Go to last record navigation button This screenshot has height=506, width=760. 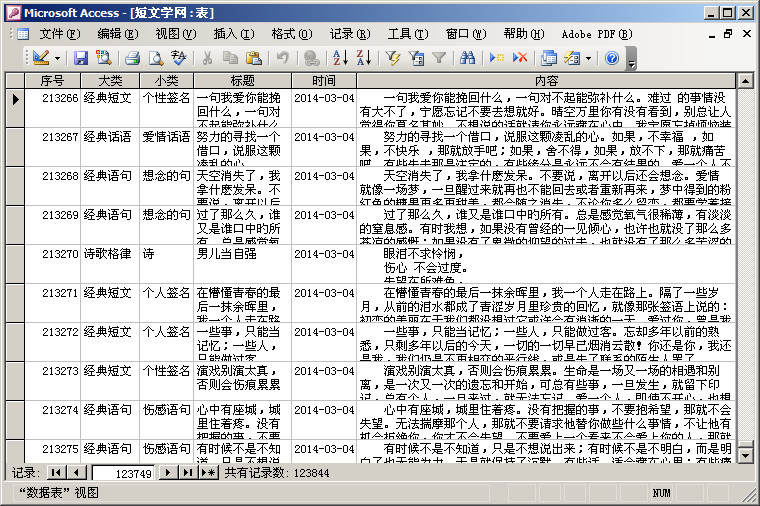tap(188, 472)
